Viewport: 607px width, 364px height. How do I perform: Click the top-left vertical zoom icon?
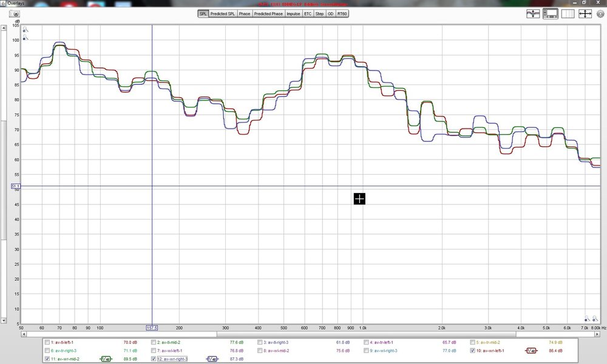coord(25,29)
